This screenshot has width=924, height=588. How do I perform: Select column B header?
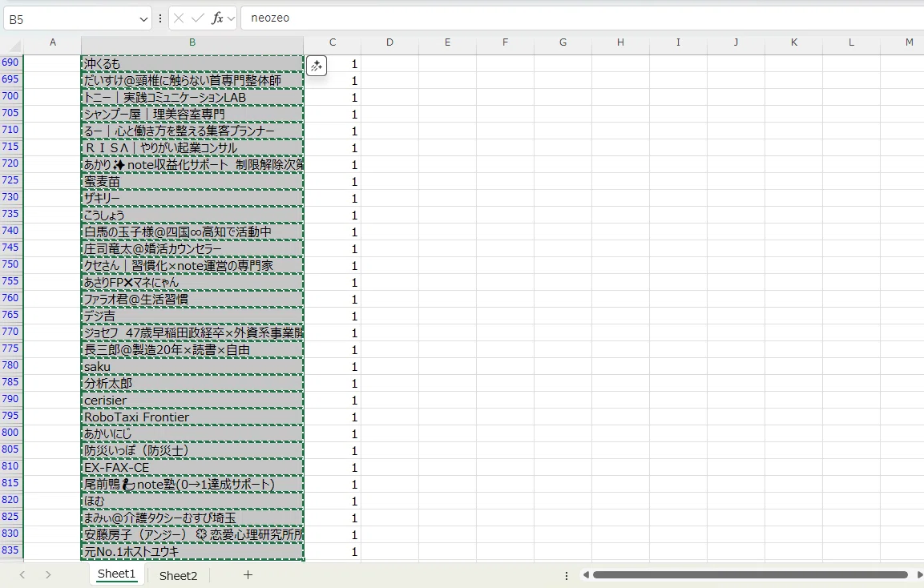coord(192,42)
